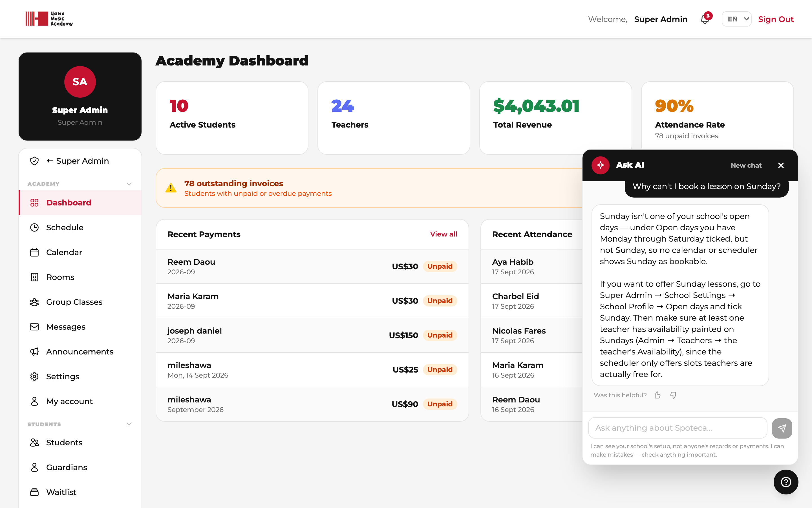Image resolution: width=812 pixels, height=508 pixels.
Task: Click joseph daniel payment row
Action: [x=312, y=335]
